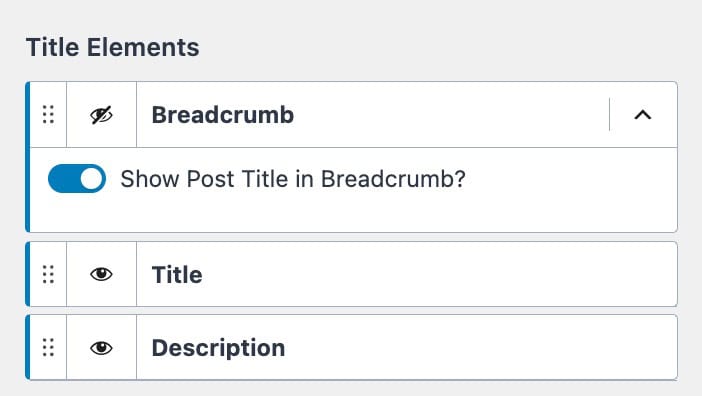702x396 pixels.
Task: Show the hidden Breadcrumb element via crossed-eye icon
Action: click(x=101, y=115)
